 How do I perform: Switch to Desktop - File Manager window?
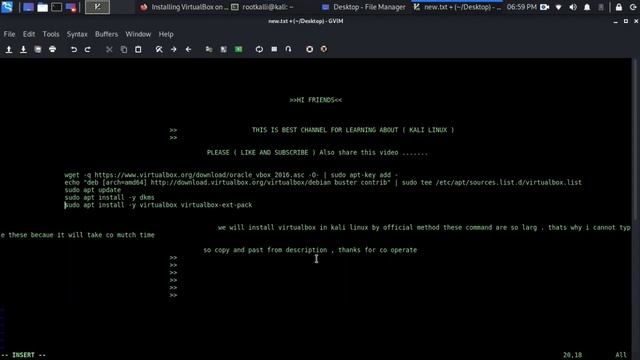point(364,7)
